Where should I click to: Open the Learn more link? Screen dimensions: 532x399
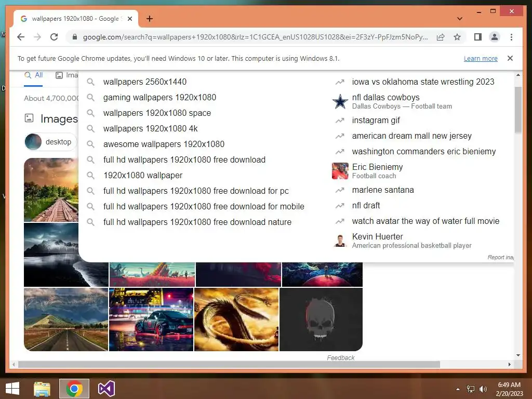(x=481, y=58)
